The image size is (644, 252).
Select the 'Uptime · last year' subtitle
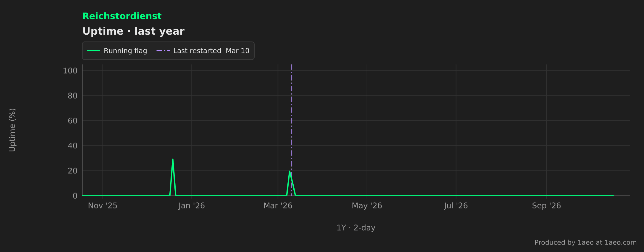pyautogui.click(x=133, y=31)
